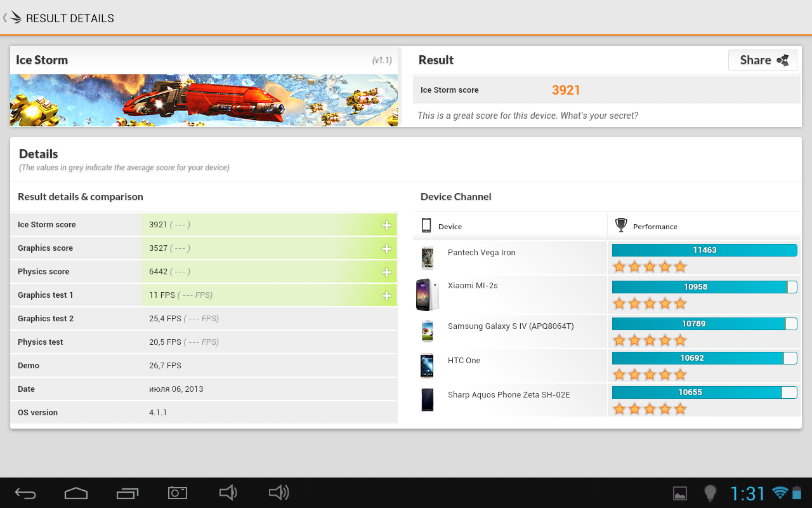Click Demo 26,7 FPS value
812x508 pixels.
coord(165,366)
